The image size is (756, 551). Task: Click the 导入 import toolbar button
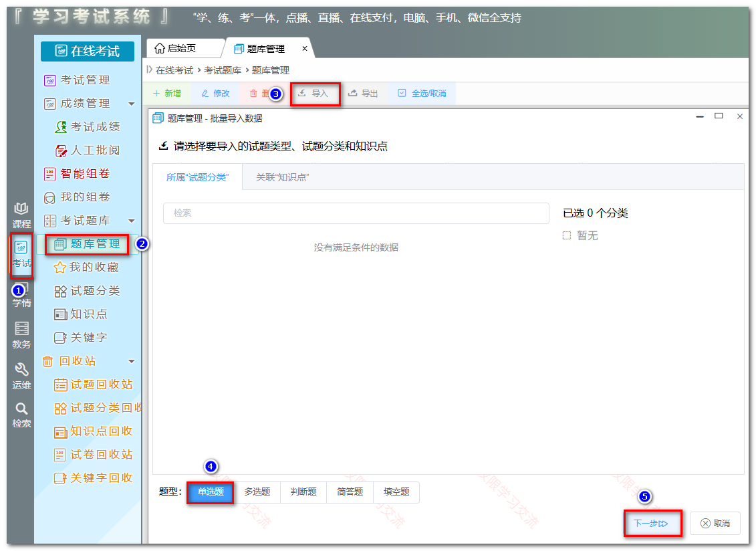[x=316, y=94]
